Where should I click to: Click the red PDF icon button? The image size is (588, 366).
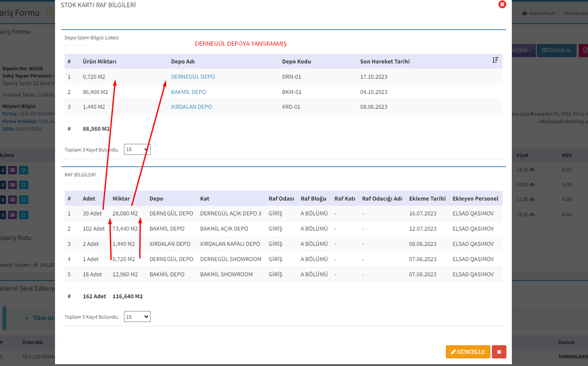(584, 50)
